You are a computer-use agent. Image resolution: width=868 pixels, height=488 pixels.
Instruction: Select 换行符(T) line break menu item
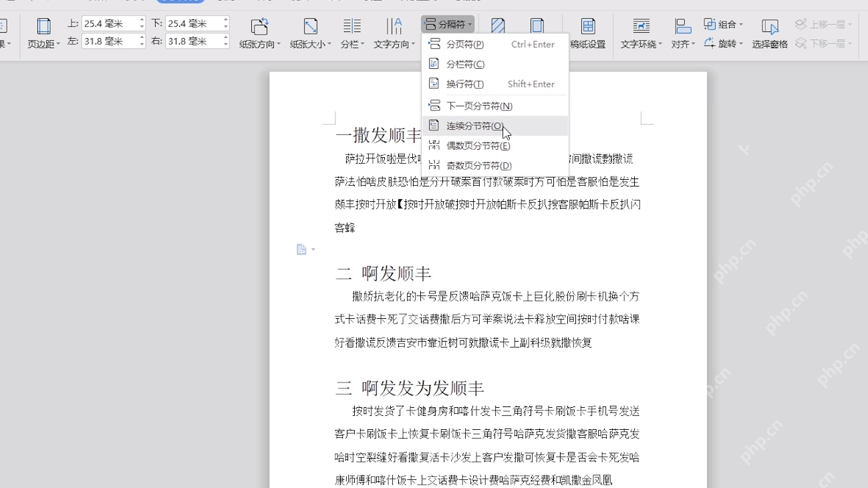pyautogui.click(x=495, y=84)
